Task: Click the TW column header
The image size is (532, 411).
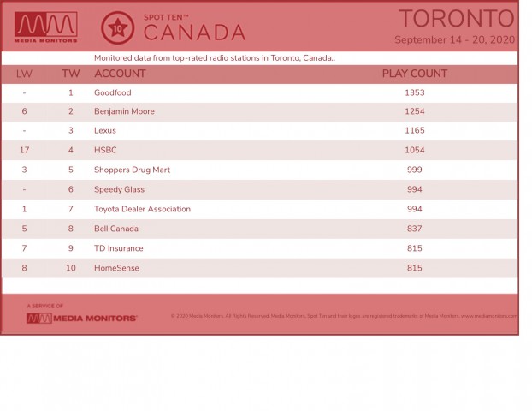Action: click(71, 74)
